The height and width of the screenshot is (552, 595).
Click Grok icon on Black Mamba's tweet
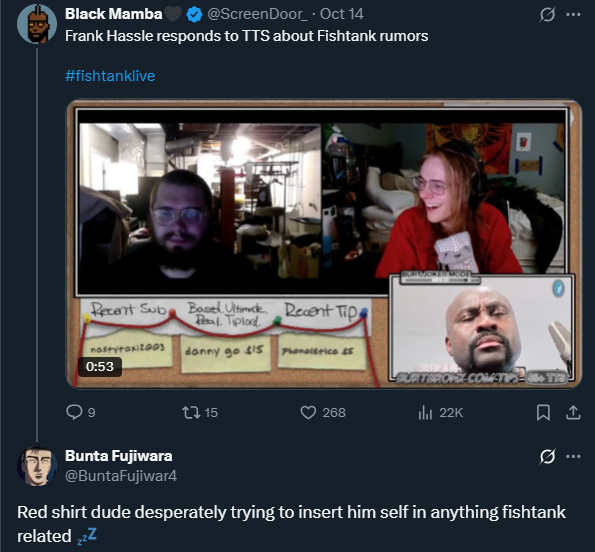coord(547,15)
